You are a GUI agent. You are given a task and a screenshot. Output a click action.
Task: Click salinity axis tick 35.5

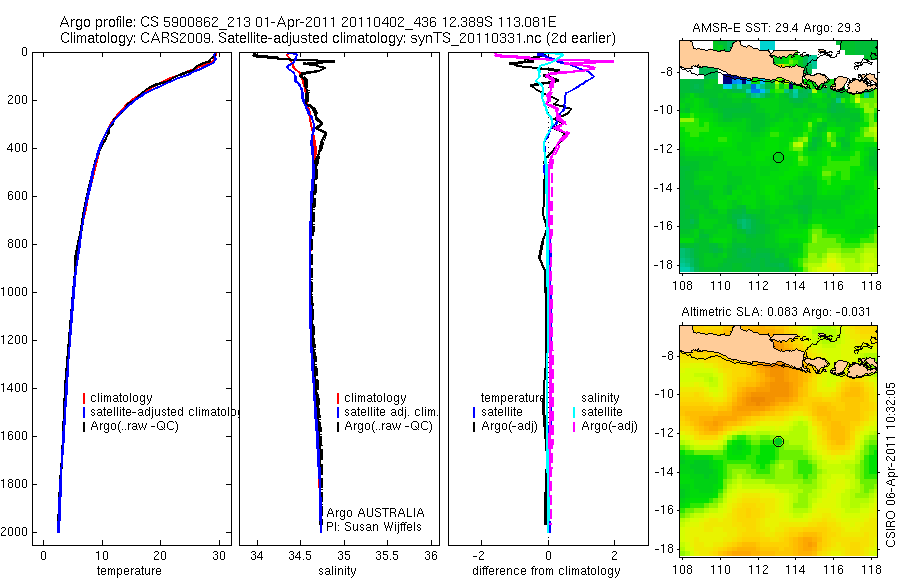click(387, 556)
